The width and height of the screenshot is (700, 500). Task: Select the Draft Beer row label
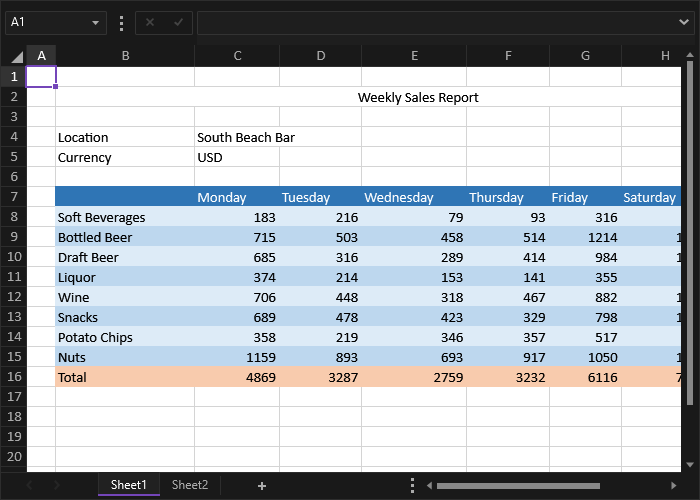(125, 257)
